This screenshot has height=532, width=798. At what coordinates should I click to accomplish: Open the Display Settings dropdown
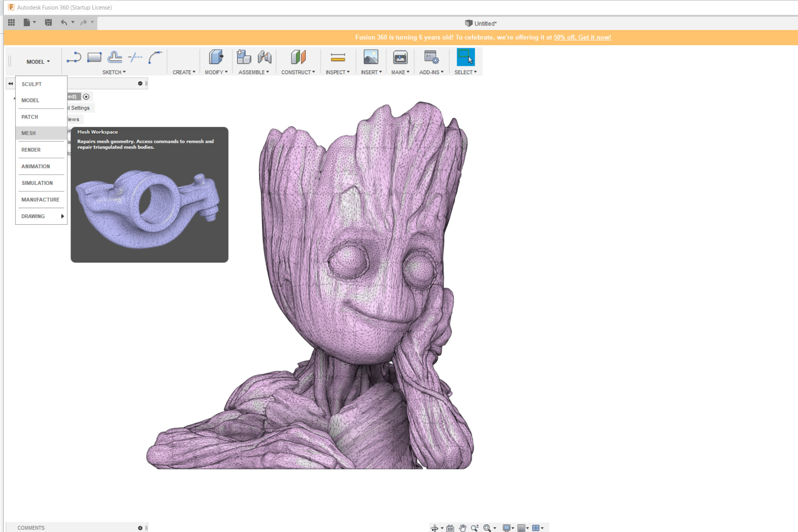tap(508, 528)
